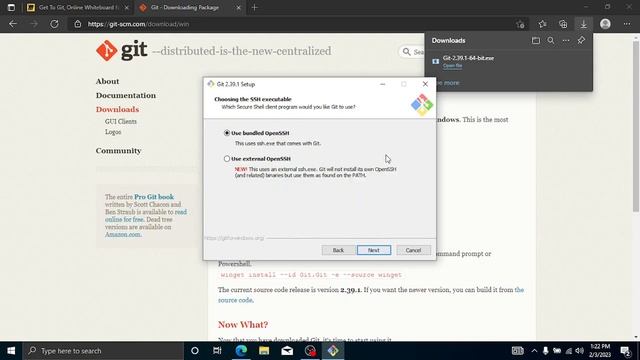Open Documentation in site sidebar
Screen dimensions: 640x360
[126, 95]
